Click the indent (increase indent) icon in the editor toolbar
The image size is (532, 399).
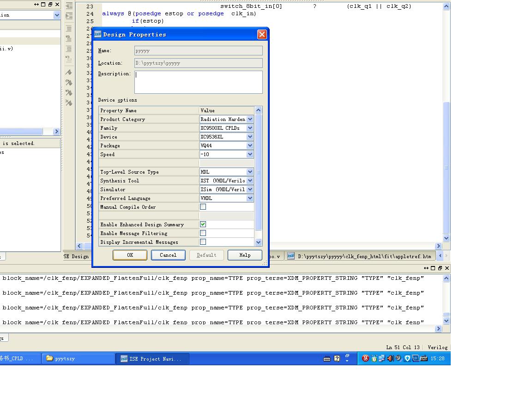click(x=69, y=16)
